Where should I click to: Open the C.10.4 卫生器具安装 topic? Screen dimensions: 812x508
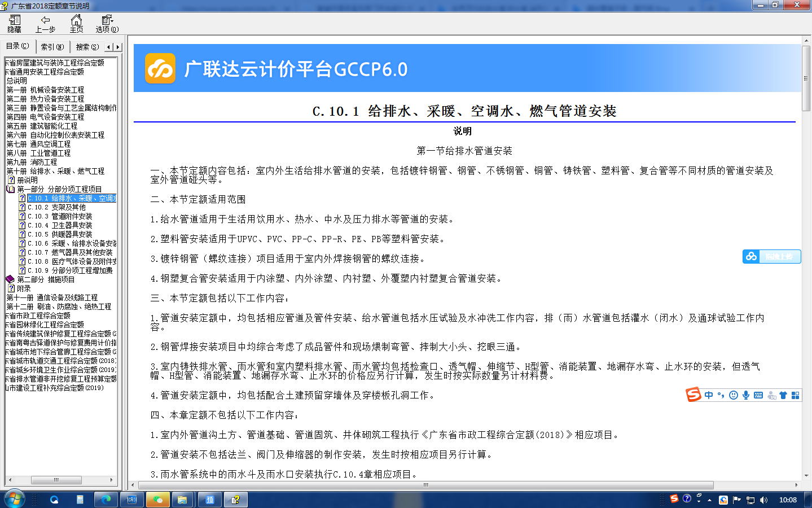click(60, 225)
